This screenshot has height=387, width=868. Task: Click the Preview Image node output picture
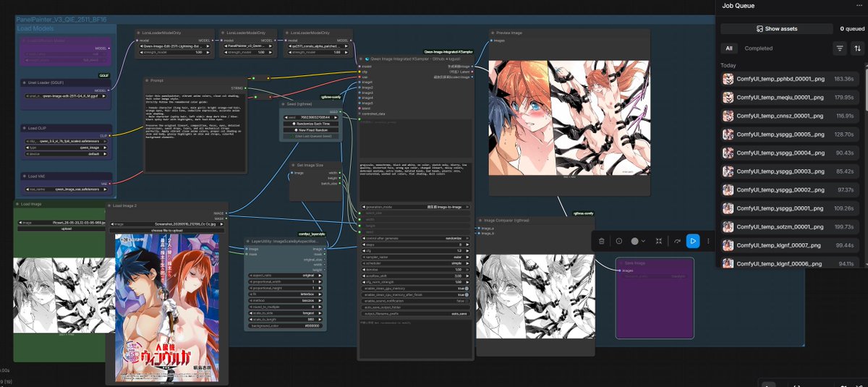tap(569, 117)
